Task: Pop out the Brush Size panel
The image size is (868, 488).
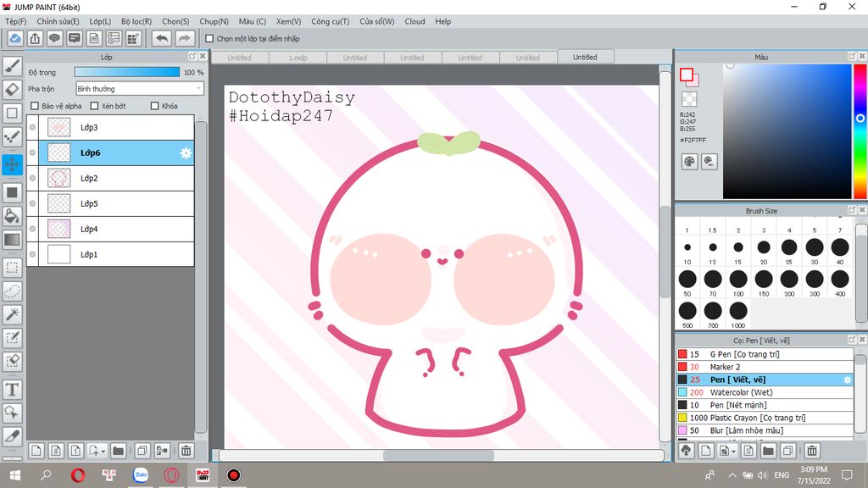Action: [x=852, y=210]
